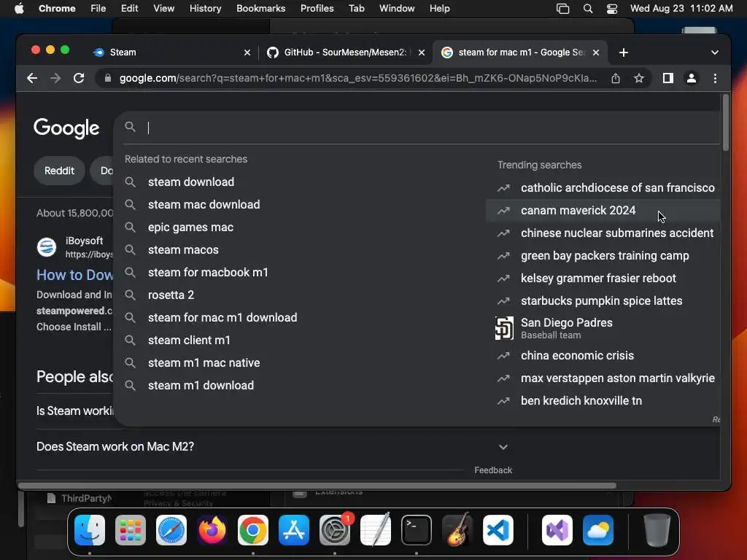Close the Google search tab
The width and height of the screenshot is (747, 560).
tap(596, 52)
